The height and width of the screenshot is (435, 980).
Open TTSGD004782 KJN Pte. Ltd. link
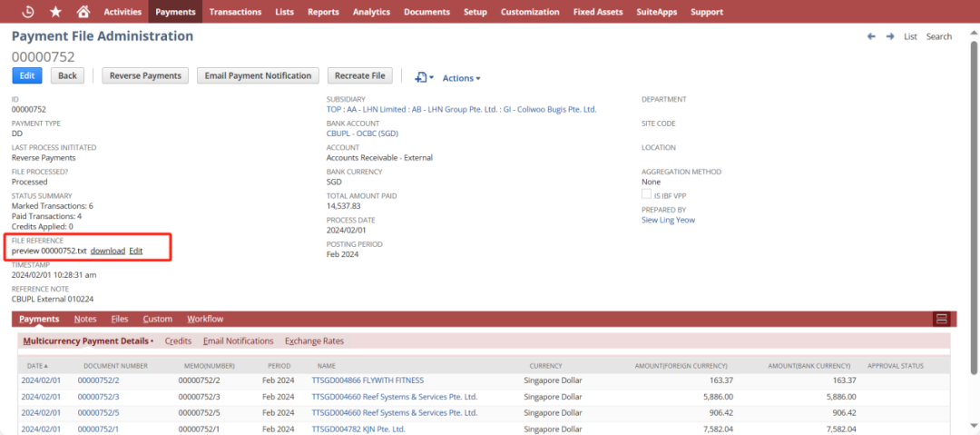(x=358, y=430)
